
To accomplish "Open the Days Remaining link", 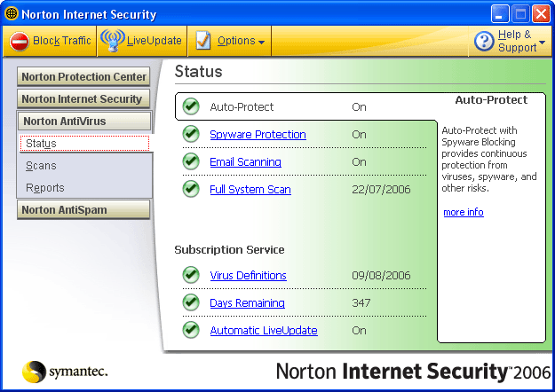I will [x=247, y=303].
